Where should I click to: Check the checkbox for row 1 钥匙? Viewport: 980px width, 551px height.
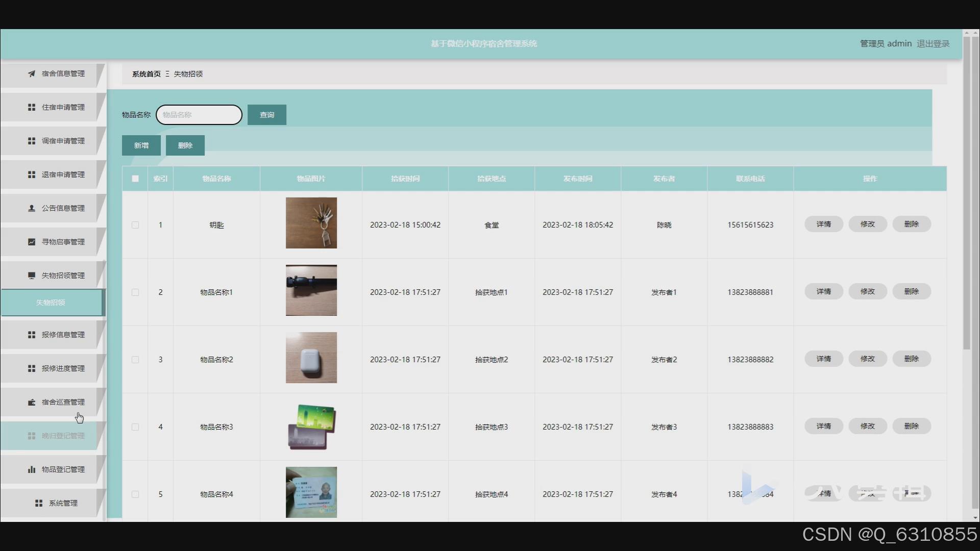click(135, 225)
